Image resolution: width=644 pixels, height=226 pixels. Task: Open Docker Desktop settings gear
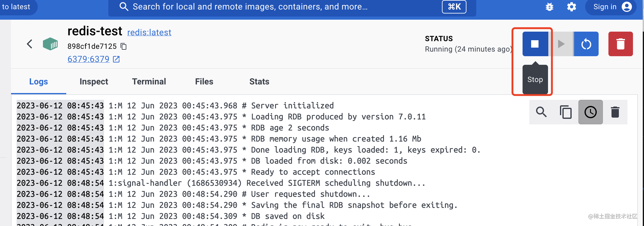point(571,7)
